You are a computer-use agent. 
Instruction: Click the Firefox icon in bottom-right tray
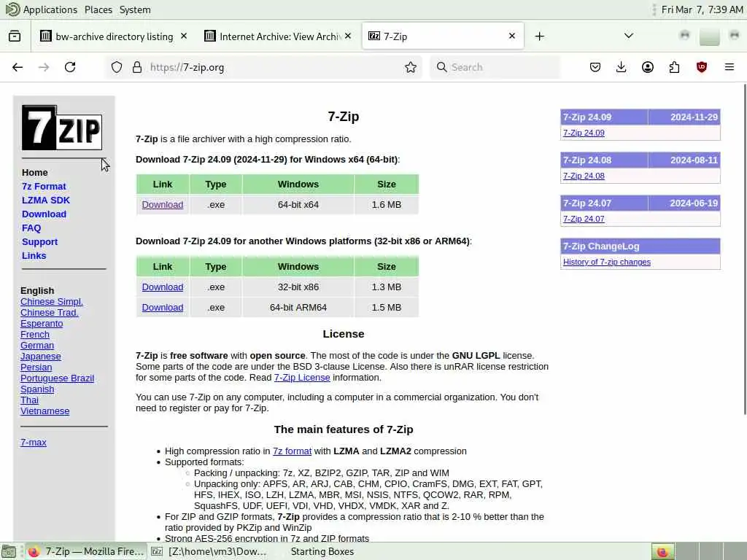pyautogui.click(x=662, y=551)
